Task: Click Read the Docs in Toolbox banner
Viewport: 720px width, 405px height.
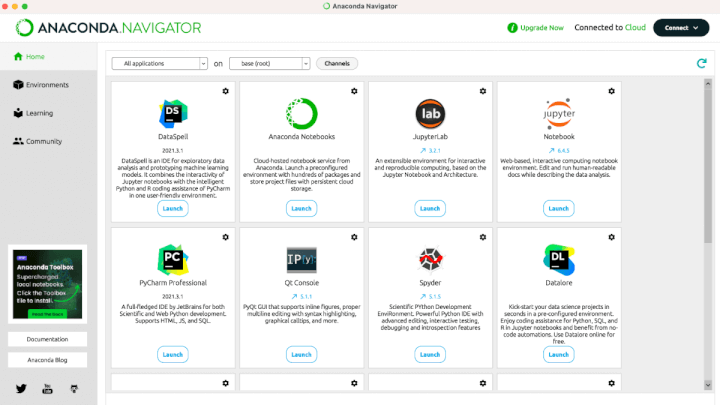Action: pyautogui.click(x=47, y=314)
